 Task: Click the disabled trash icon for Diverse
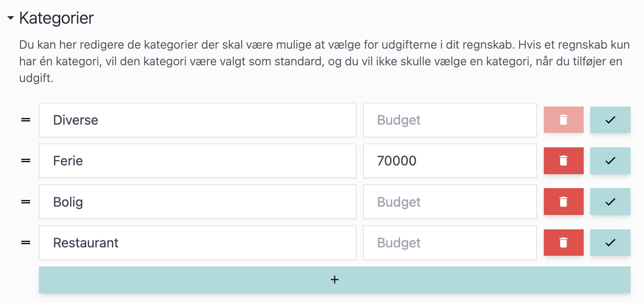click(563, 120)
